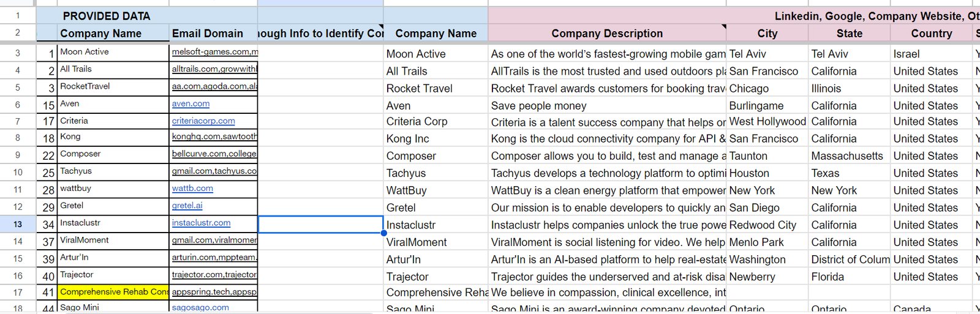Open the gretel.ai link
This screenshot has height=314, width=980.
[x=187, y=206]
